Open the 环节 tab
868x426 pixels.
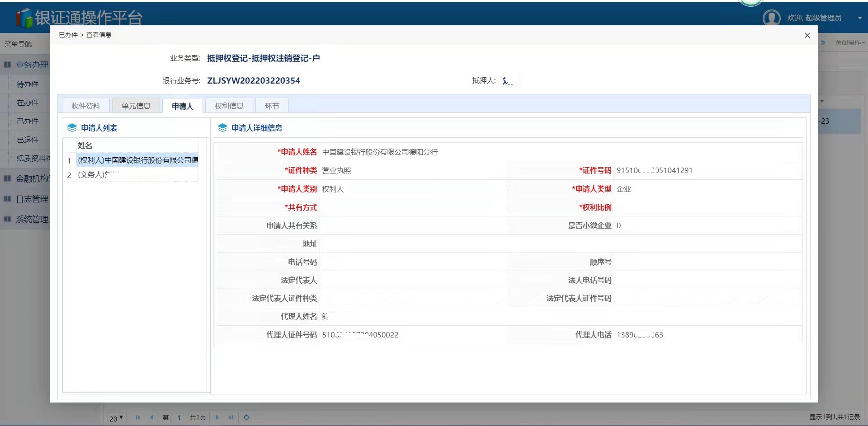[x=272, y=106]
